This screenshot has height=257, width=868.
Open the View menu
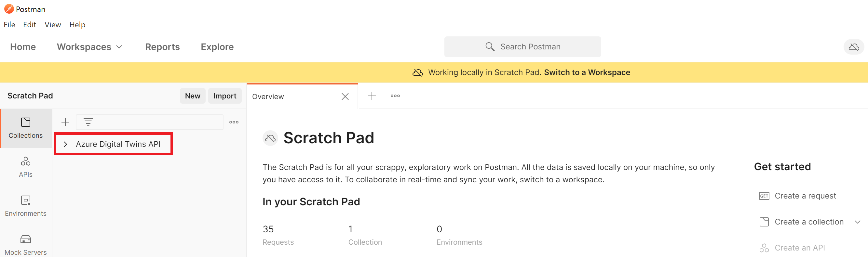click(x=53, y=25)
